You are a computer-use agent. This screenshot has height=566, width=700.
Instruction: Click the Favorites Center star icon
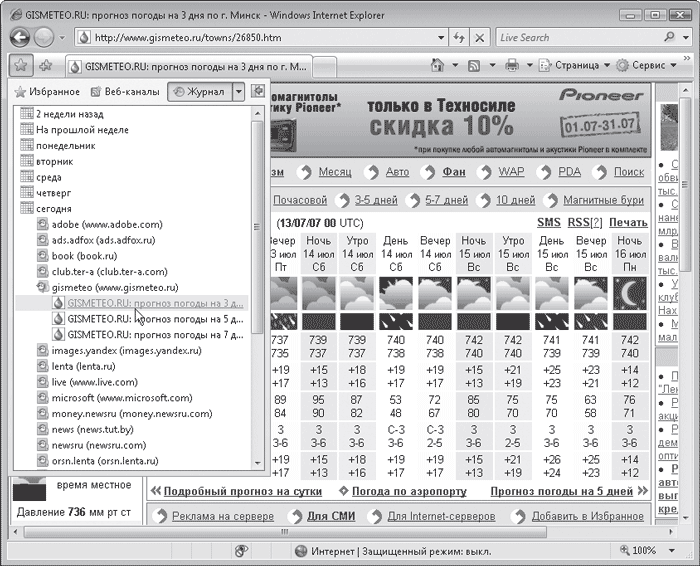(x=21, y=66)
